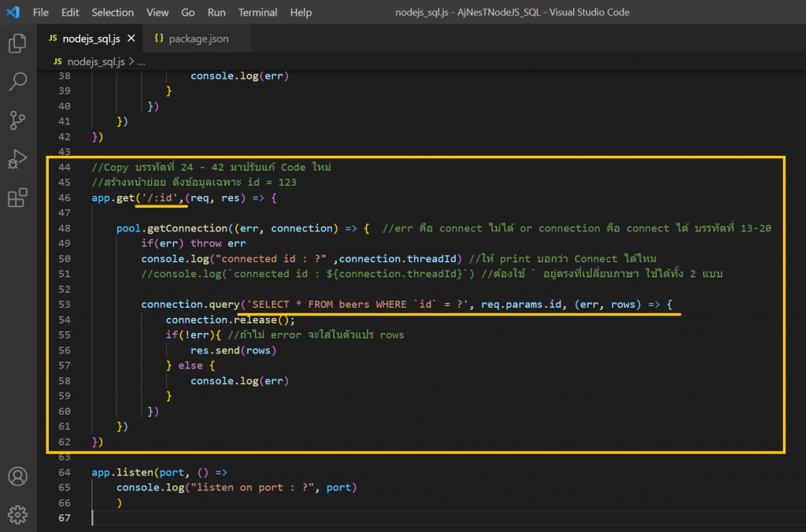Open the Accounts icon in activity bar
The width and height of the screenshot is (806, 532).
click(17, 477)
